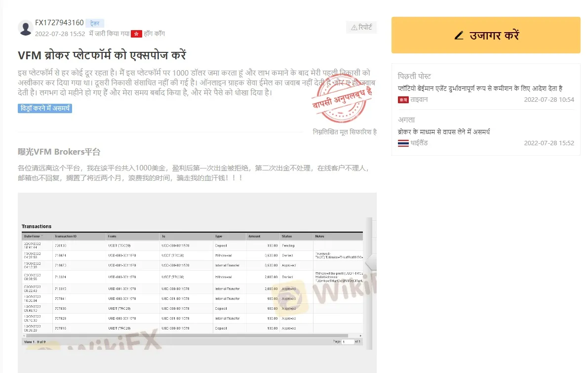Image resolution: width=588 pixels, height=373 pixels.
Task: Click transaction ID 720130 in the table
Action: point(61,246)
